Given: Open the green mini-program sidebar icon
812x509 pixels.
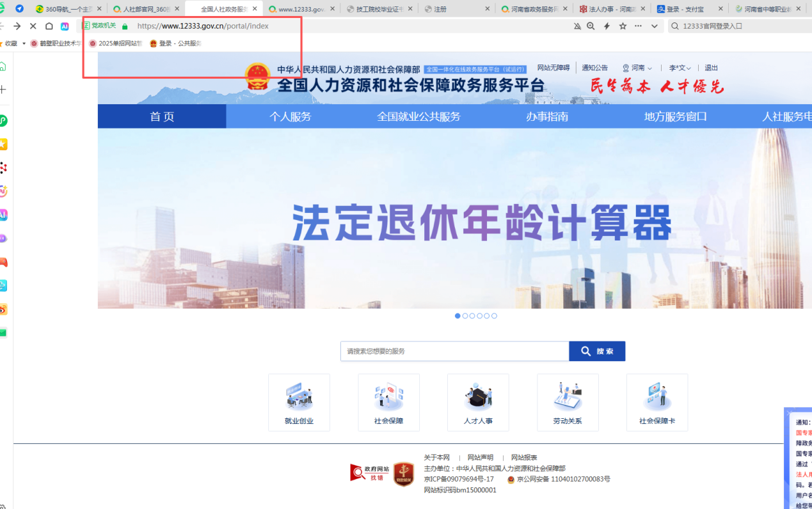Looking at the screenshot, I should tap(3, 120).
